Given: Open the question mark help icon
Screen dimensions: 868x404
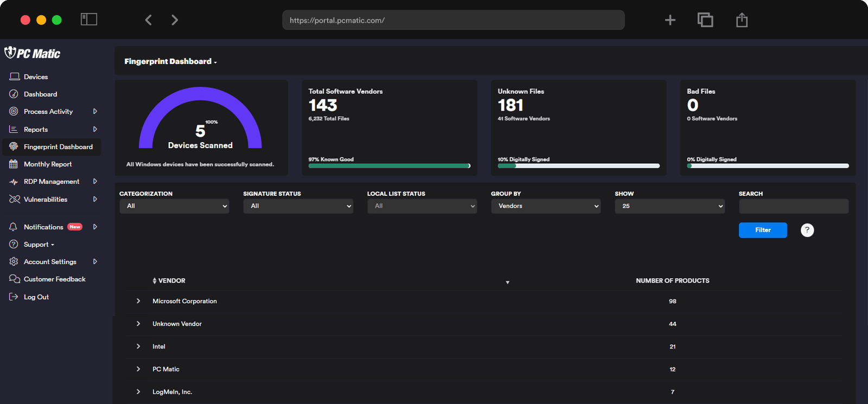Looking at the screenshot, I should pyautogui.click(x=807, y=230).
